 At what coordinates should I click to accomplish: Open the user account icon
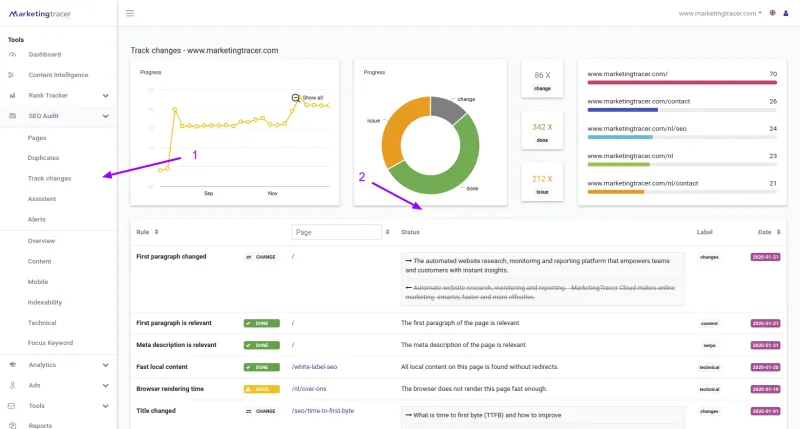[786, 13]
